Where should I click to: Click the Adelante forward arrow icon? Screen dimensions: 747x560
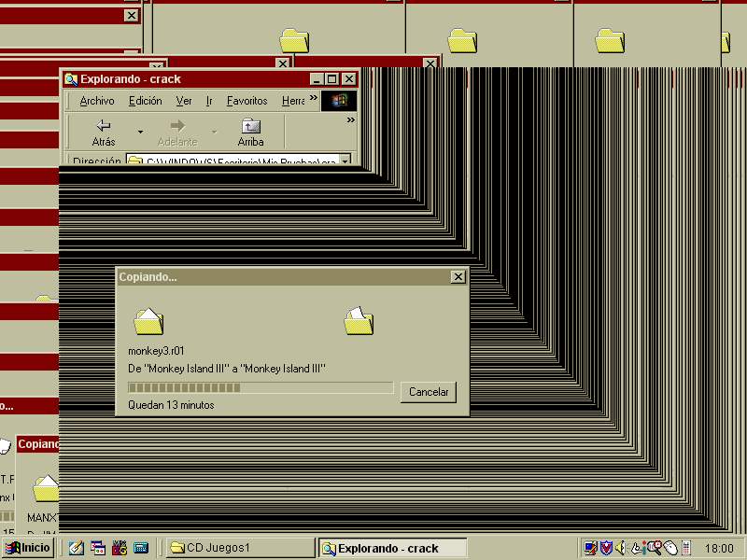[x=177, y=125]
